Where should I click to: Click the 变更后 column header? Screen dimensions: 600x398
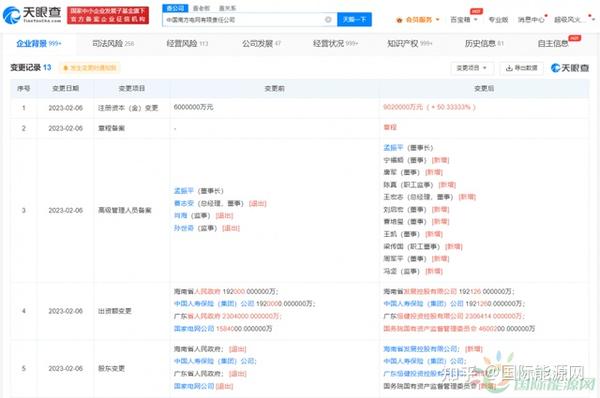(x=484, y=88)
